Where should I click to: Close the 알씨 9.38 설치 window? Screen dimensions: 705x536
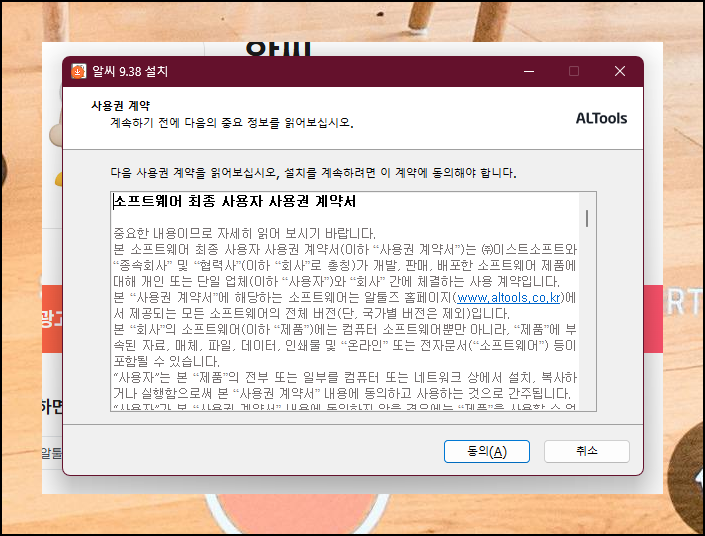click(620, 71)
